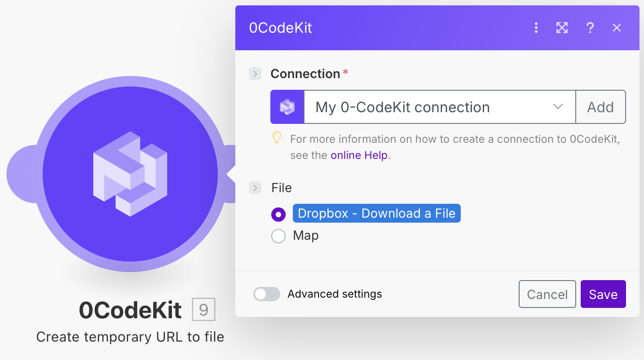Click the Dropbox - Download a File label
The image size is (644, 360).
(377, 213)
